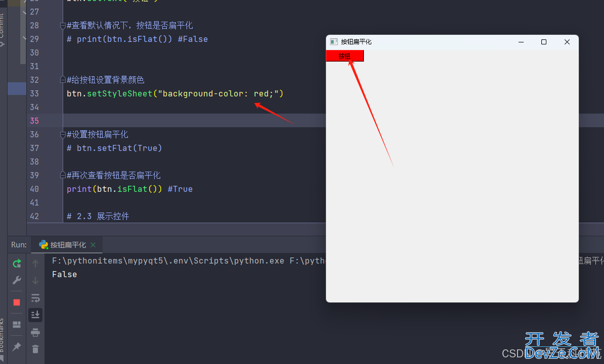604x364 pixels.
Task: Click the up arrow in Run console toolbar
Action: coord(35,264)
